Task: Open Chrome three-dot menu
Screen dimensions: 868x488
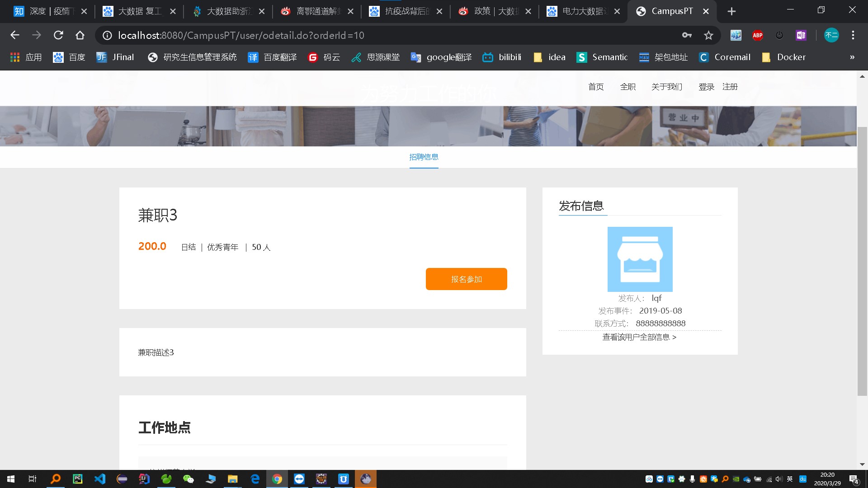Action: pos(853,35)
